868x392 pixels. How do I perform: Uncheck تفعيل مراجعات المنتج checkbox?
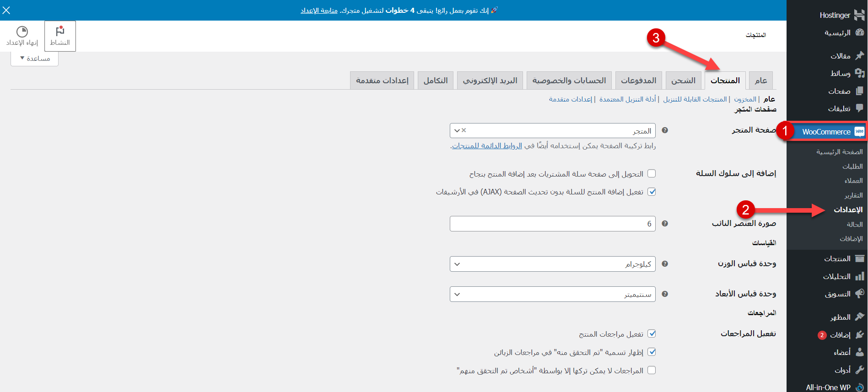652,333
